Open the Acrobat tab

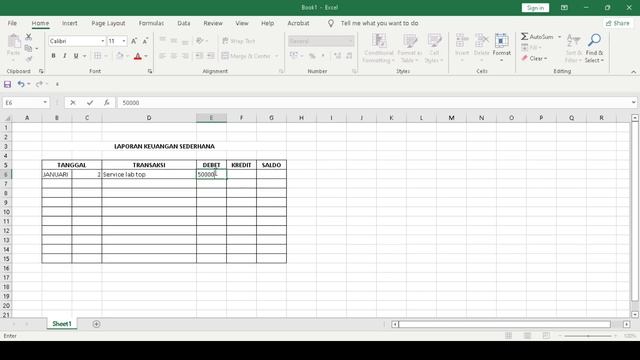[298, 23]
